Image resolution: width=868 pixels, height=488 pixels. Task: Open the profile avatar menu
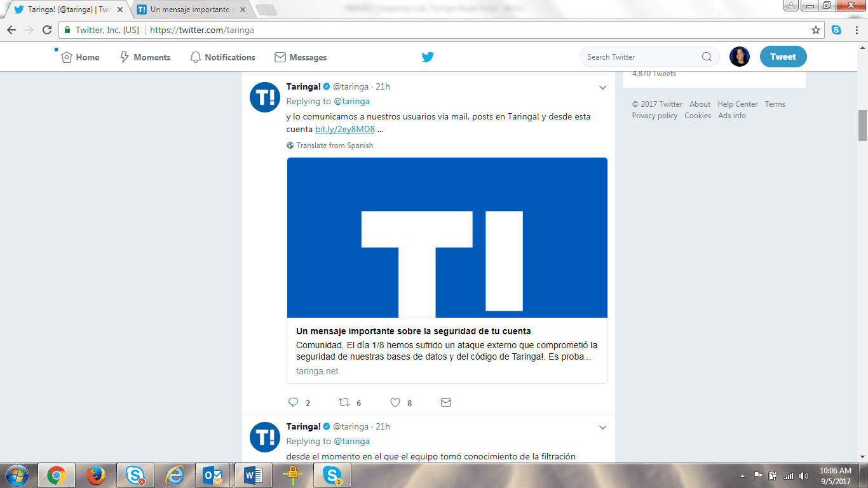(739, 57)
